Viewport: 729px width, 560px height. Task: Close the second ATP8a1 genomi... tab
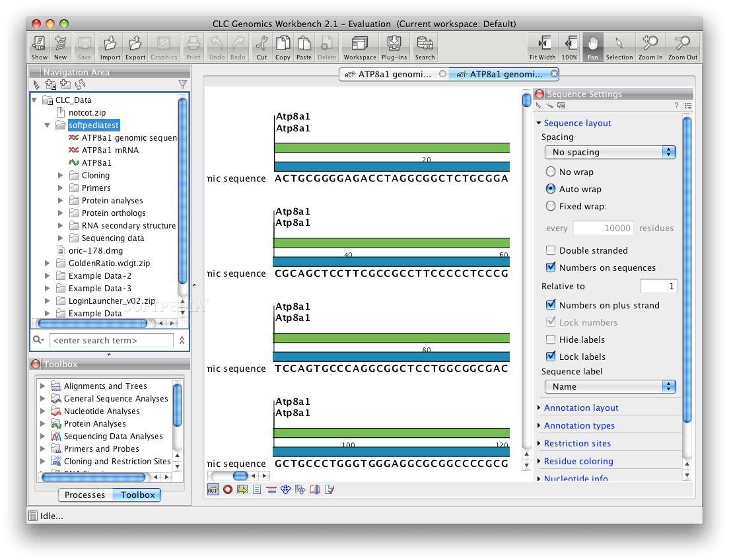554,73
